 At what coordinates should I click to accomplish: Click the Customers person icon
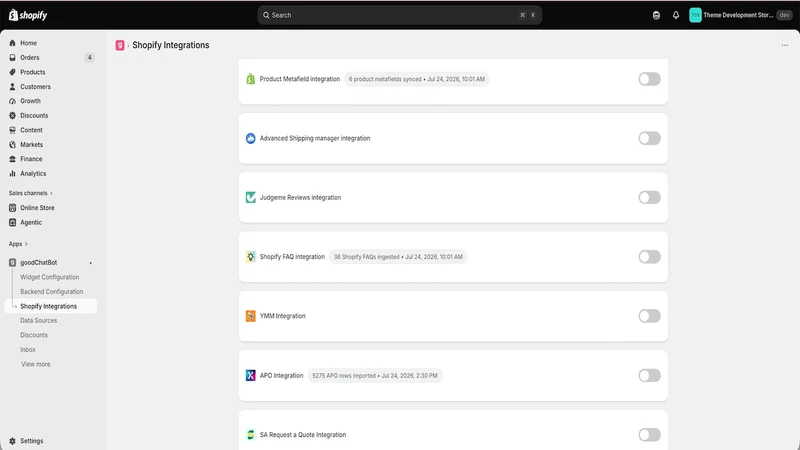tap(12, 87)
